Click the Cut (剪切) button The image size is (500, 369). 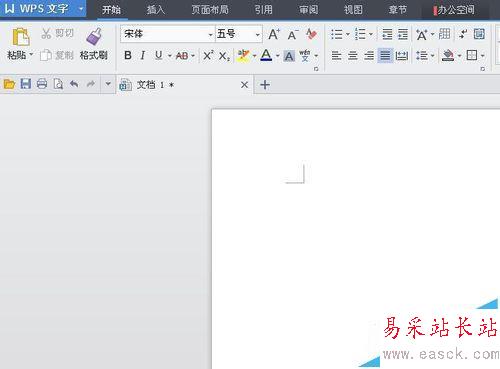[x=57, y=33]
